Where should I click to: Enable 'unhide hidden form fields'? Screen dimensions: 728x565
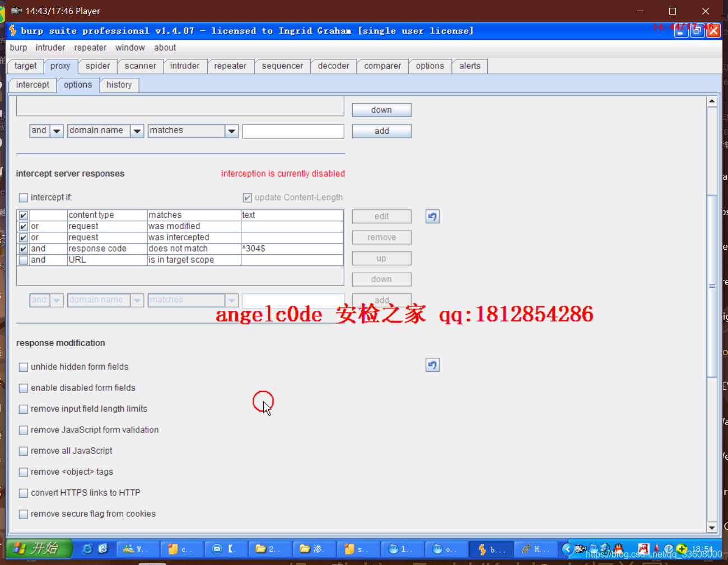[x=24, y=367]
